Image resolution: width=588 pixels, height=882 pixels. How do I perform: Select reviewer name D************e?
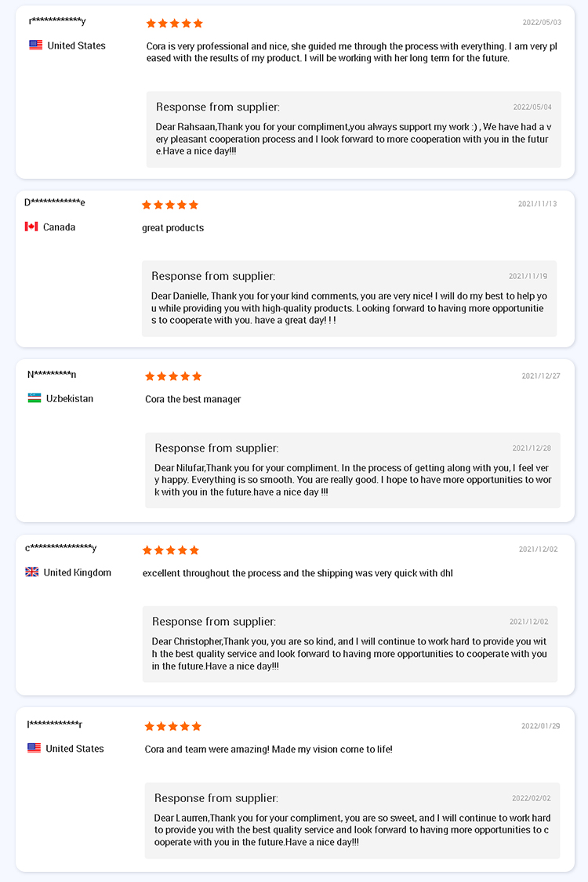pos(55,202)
